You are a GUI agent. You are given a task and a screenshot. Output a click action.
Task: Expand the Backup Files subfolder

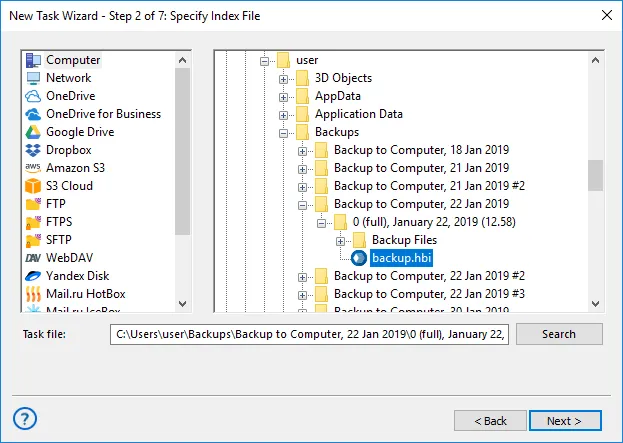pos(341,241)
